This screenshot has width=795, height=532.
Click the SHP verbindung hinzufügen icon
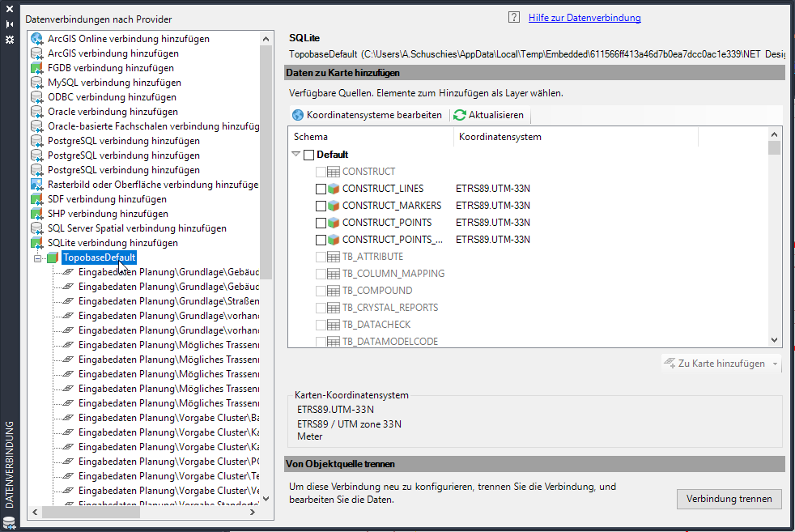37,214
